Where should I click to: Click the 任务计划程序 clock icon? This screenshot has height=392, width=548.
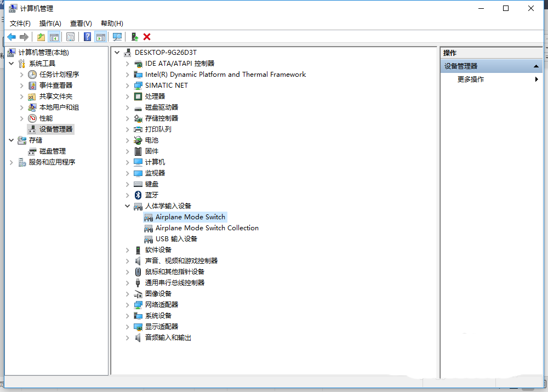coord(32,75)
